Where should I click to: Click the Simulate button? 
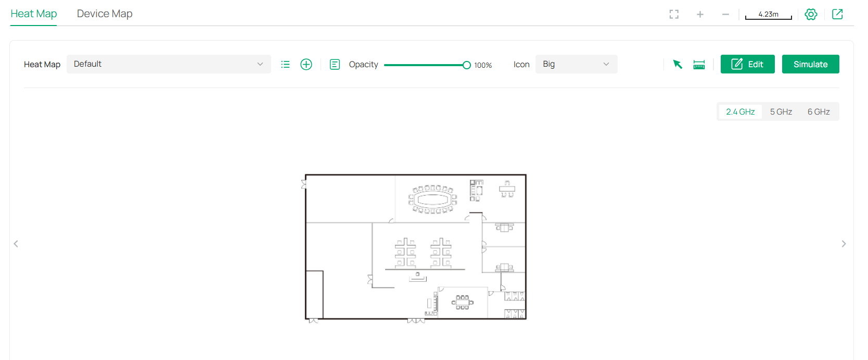click(x=810, y=64)
